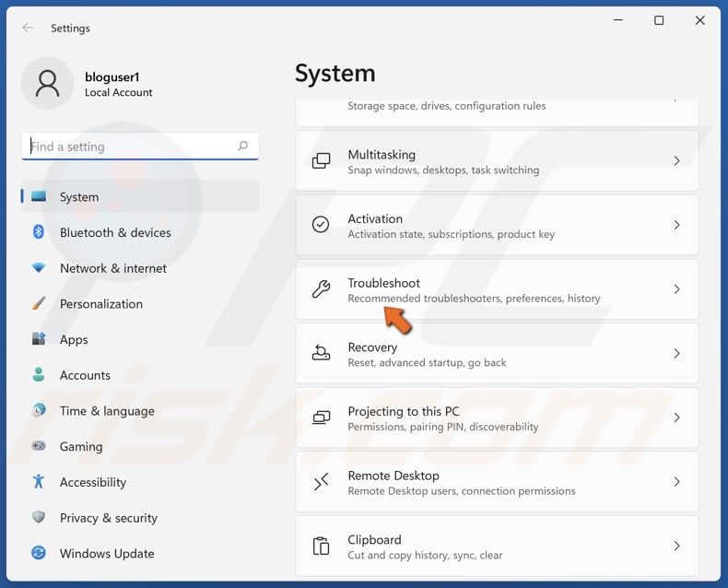Screen dimensions: 728x588
Task: Open Network & internet settings
Action: pyautogui.click(x=112, y=268)
